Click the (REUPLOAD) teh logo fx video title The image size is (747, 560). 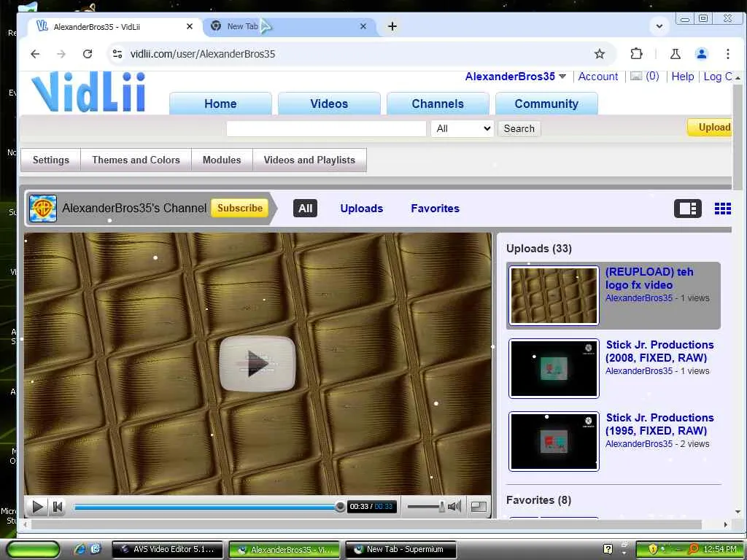tap(649, 278)
